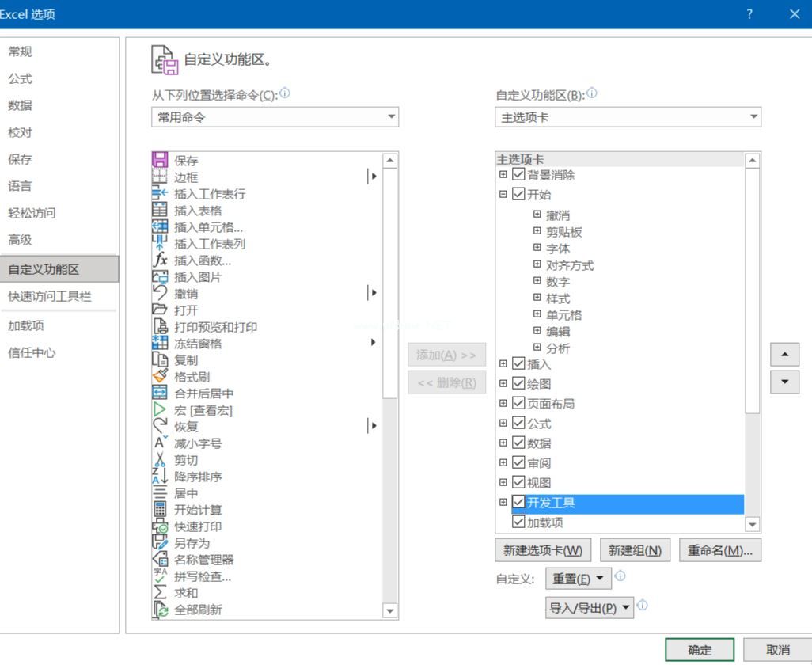Click the 撤销 undo arrow icon
The image size is (812, 665).
click(160, 293)
